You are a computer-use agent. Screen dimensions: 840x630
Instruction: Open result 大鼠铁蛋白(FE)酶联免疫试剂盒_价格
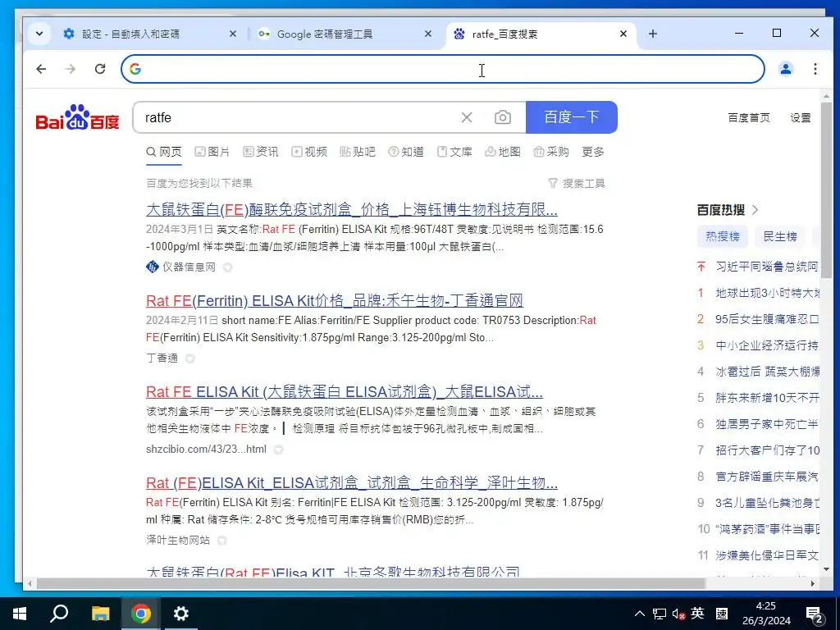pos(351,209)
